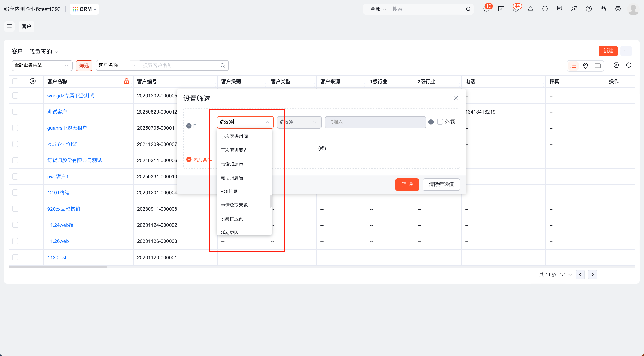Switch to split panel view icon
Screen dimensions: 644x356
[x=597, y=66]
